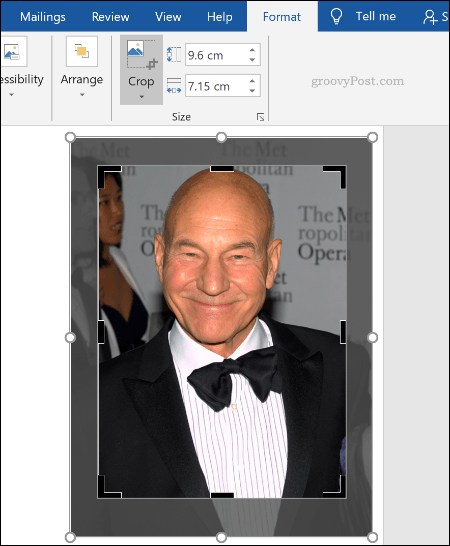Decrease height with the down spinner

click(x=252, y=60)
